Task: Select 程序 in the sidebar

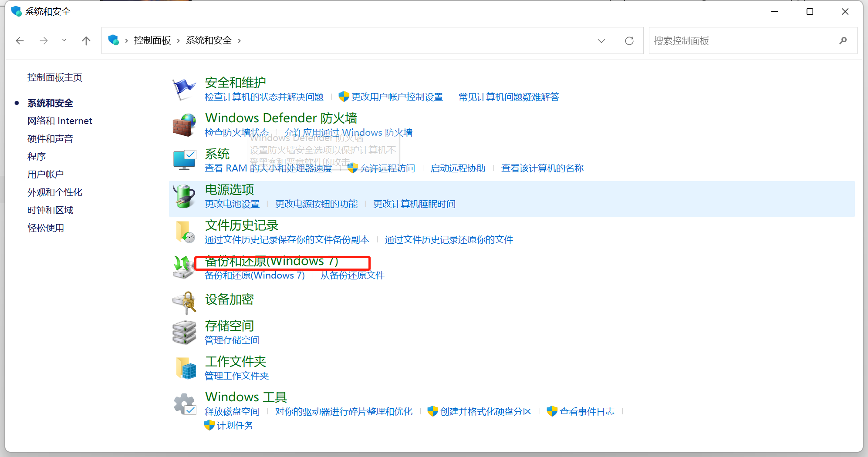Action: point(37,157)
